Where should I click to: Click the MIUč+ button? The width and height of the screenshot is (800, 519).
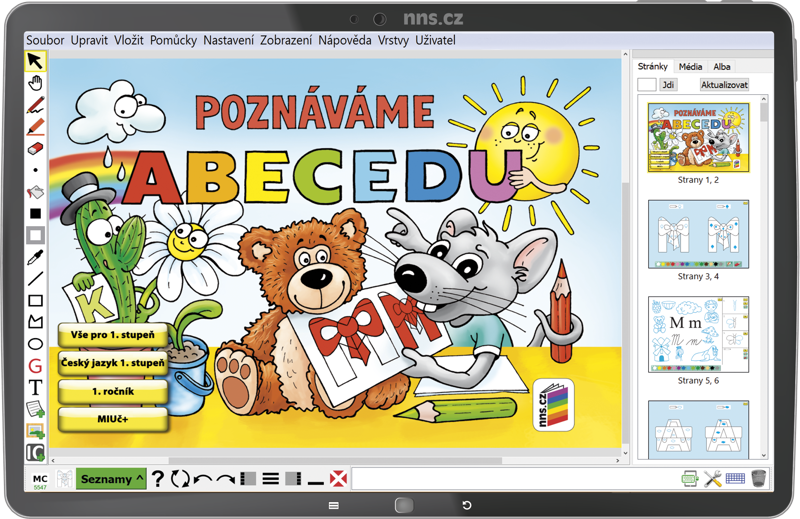tap(113, 419)
